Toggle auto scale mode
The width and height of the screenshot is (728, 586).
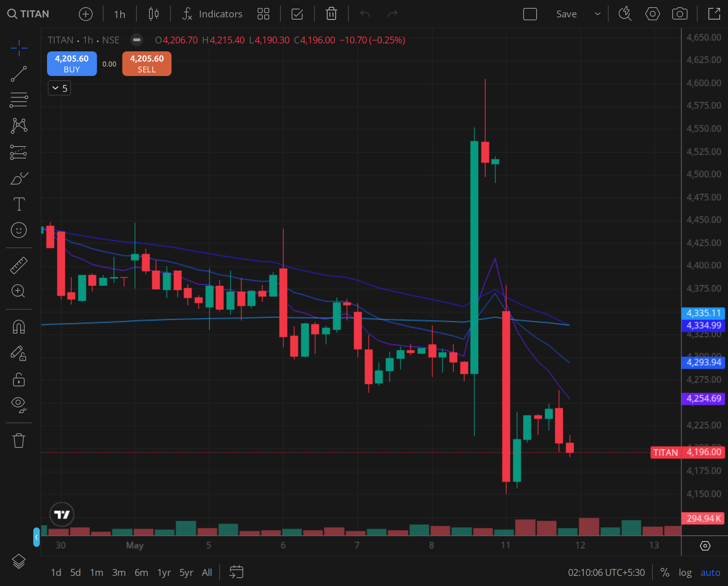pyautogui.click(x=710, y=573)
